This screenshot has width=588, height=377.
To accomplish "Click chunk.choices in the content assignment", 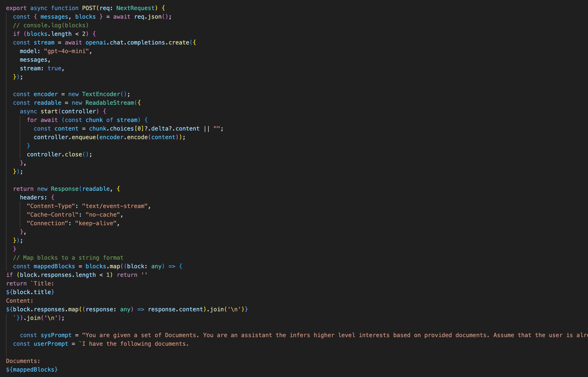I will [111, 129].
